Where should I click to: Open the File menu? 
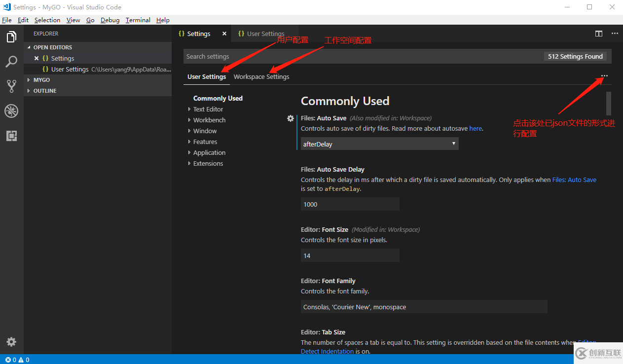6,20
